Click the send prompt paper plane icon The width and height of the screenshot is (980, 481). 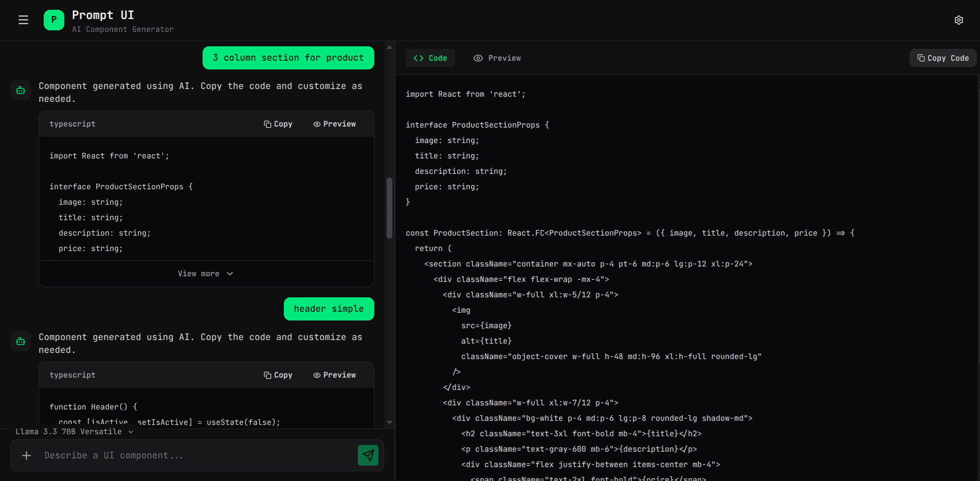point(368,455)
